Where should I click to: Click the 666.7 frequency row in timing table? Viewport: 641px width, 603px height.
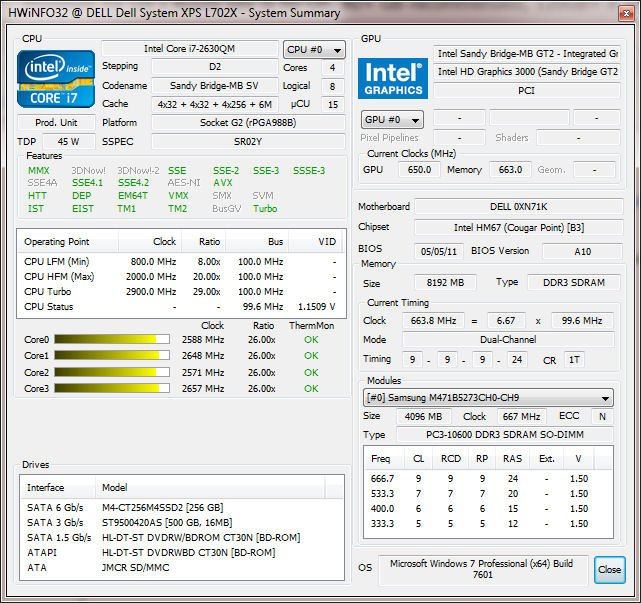tap(488, 479)
